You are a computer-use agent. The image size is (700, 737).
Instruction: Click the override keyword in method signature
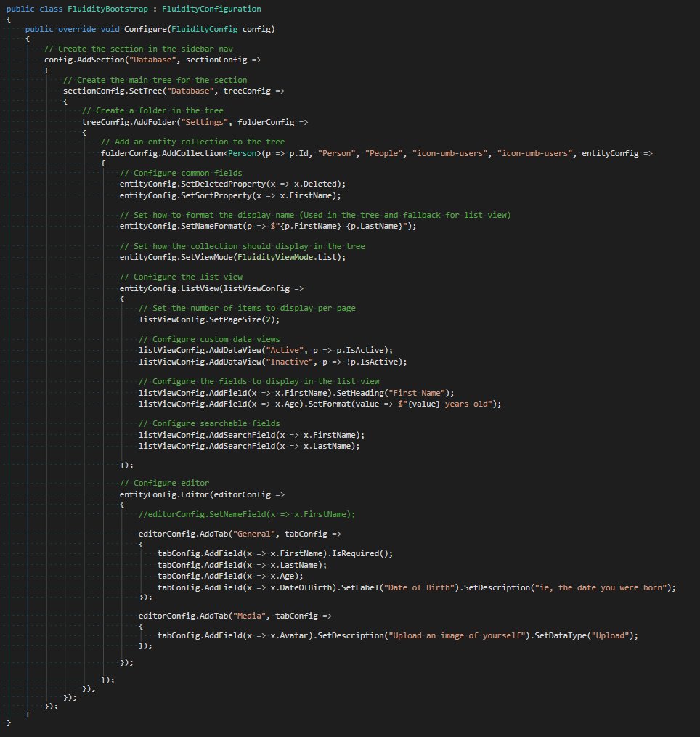click(77, 29)
